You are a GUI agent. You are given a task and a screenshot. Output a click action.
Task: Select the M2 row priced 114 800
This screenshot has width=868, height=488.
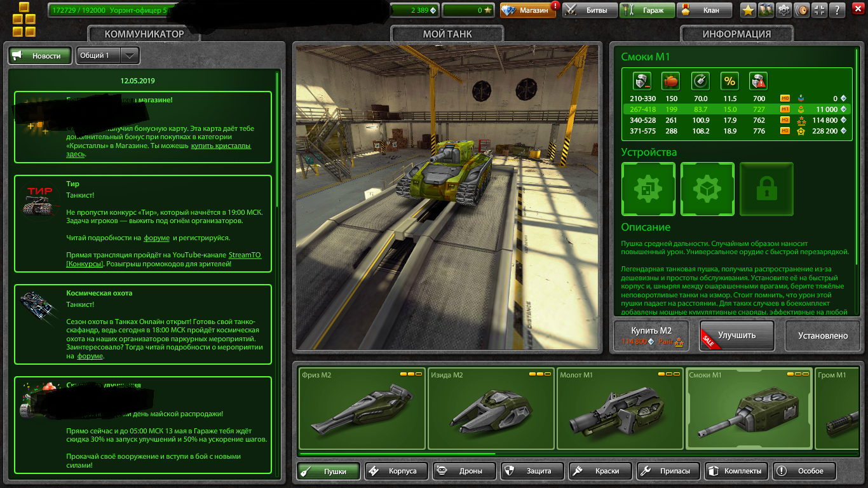[736, 120]
